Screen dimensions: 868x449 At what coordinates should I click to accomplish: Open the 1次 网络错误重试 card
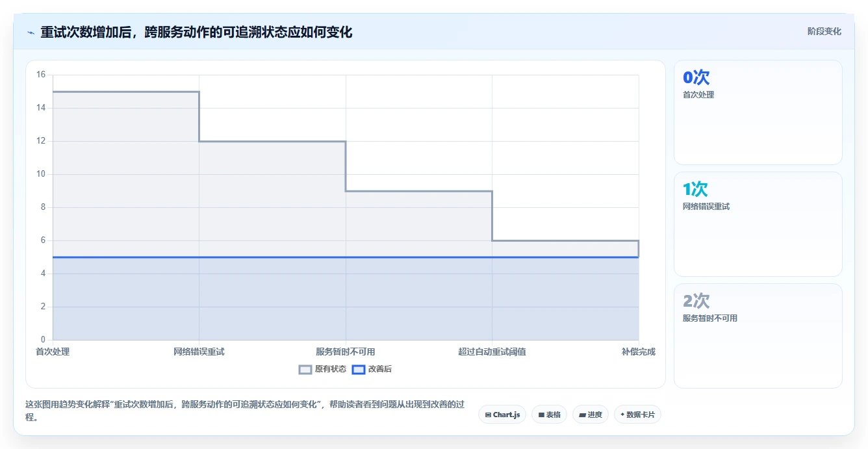[x=758, y=224]
